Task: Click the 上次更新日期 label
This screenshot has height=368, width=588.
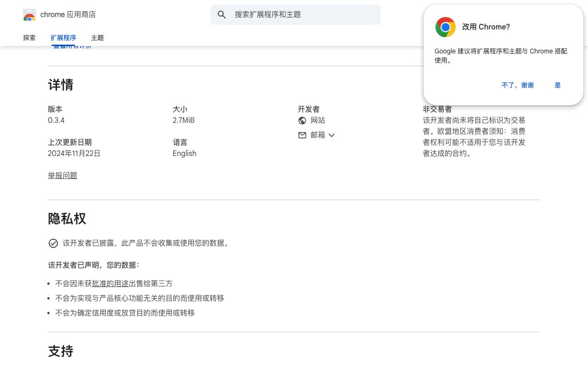Action: pos(70,143)
